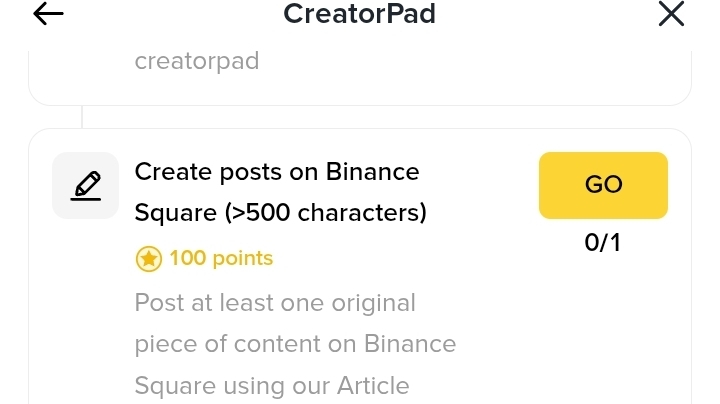Viewport: 720px width, 404px height.
Task: Close CreatorPad with the X icon
Action: tap(671, 14)
